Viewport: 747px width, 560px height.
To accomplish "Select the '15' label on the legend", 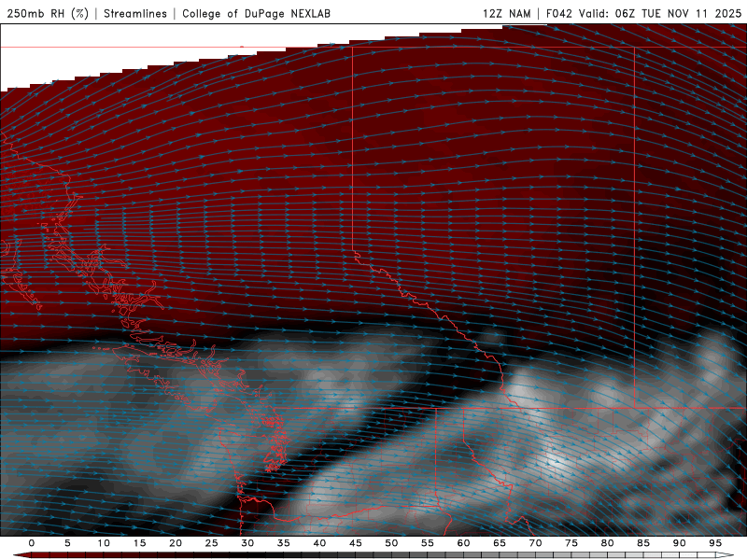I will pos(139,543).
